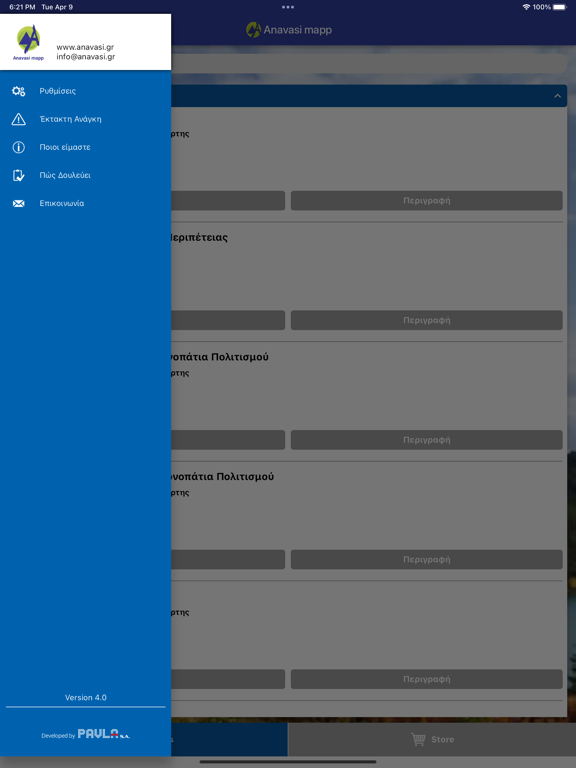Tap the Version 4.0 label
This screenshot has height=768, width=576.
[86, 697]
